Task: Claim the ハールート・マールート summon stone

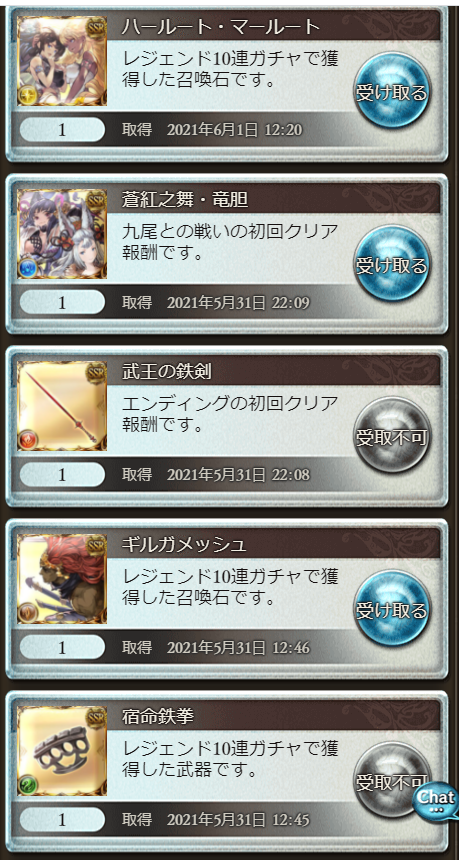Action: [x=392, y=92]
